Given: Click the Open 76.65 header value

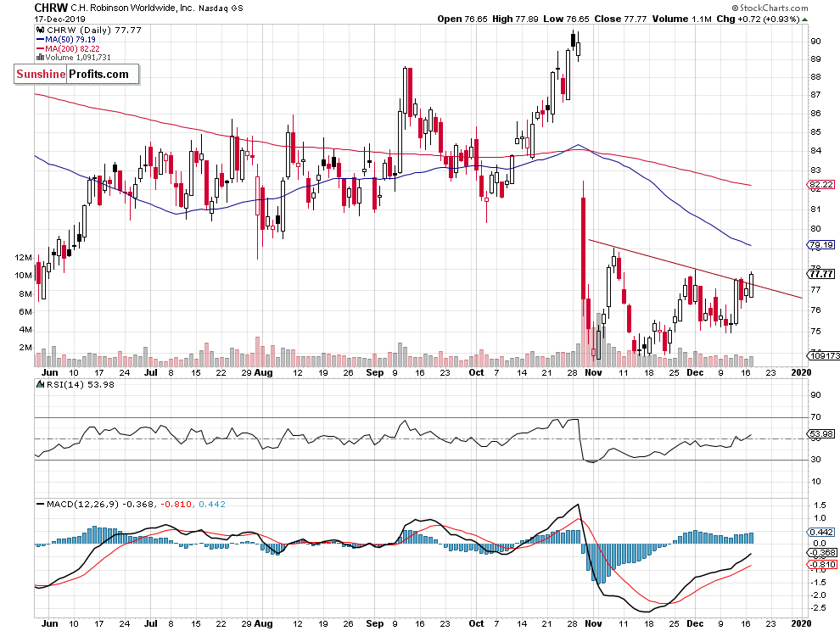Looking at the screenshot, I should pyautogui.click(x=462, y=19).
